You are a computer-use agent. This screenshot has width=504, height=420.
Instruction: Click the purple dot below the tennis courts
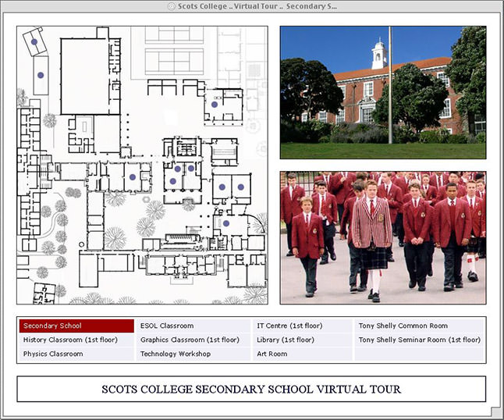(x=215, y=104)
